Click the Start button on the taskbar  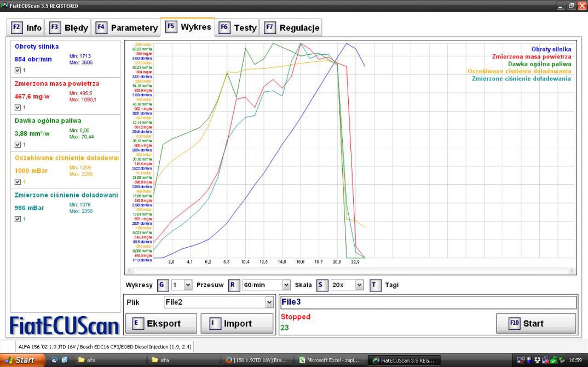pyautogui.click(x=20, y=360)
